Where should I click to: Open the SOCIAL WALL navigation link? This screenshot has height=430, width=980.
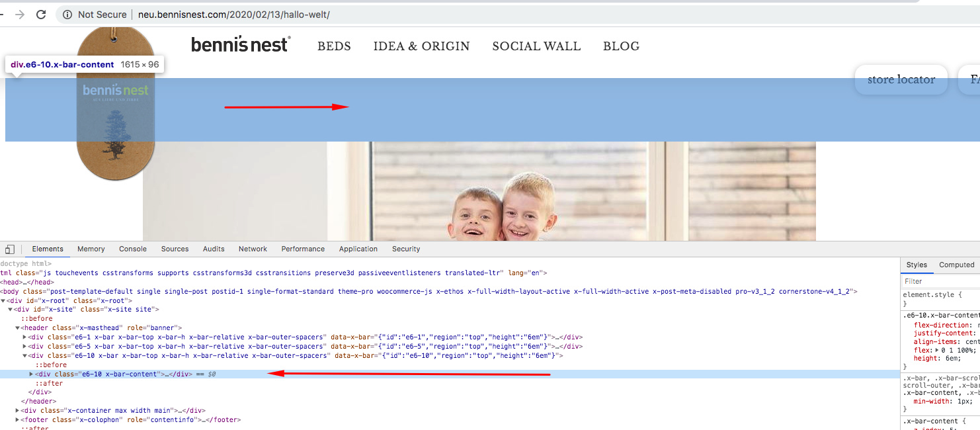pyautogui.click(x=536, y=46)
